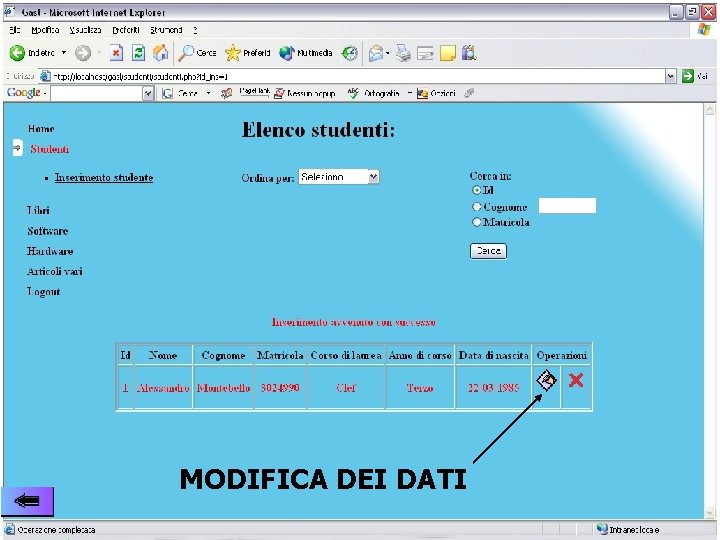The width and height of the screenshot is (720, 540).
Task: Open the Indietro history dropdown arrow
Action: 64,53
